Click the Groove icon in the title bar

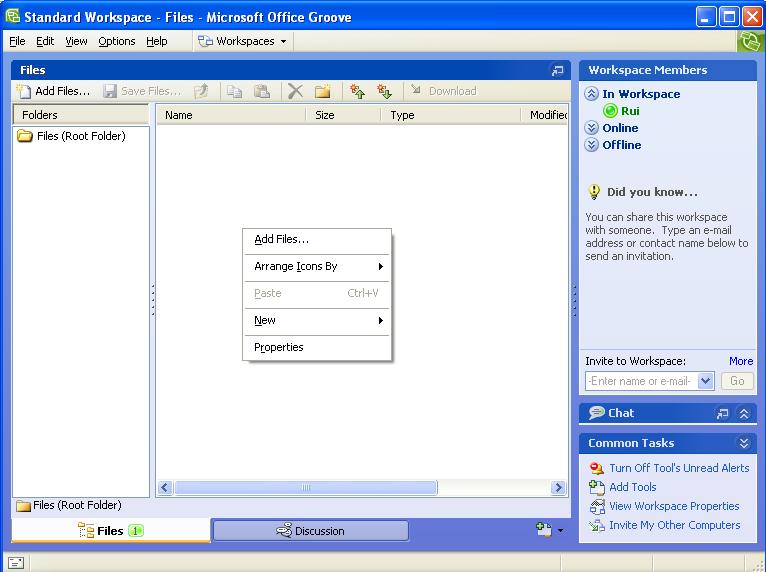[13, 17]
